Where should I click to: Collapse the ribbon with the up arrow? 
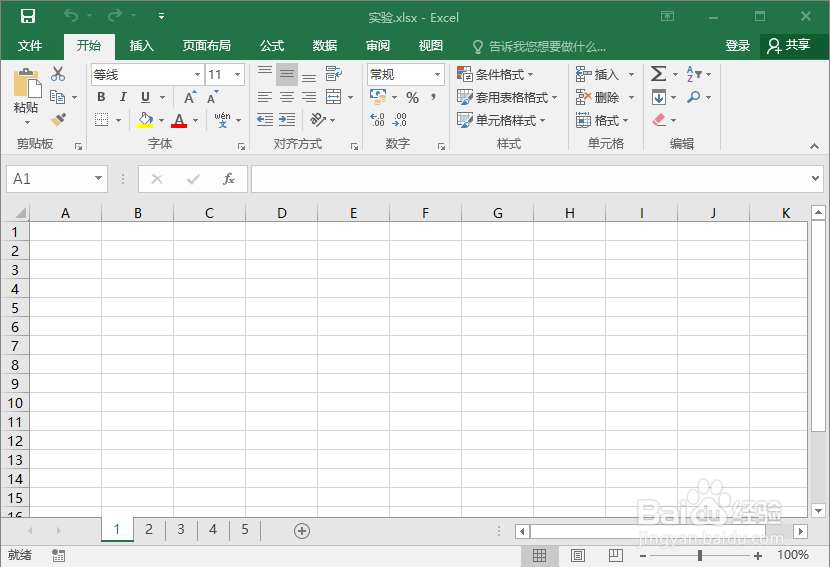coord(815,146)
